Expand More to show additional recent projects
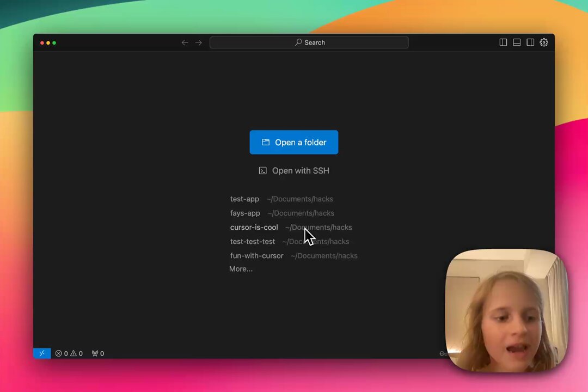Viewport: 588px width, 392px height. (x=241, y=268)
